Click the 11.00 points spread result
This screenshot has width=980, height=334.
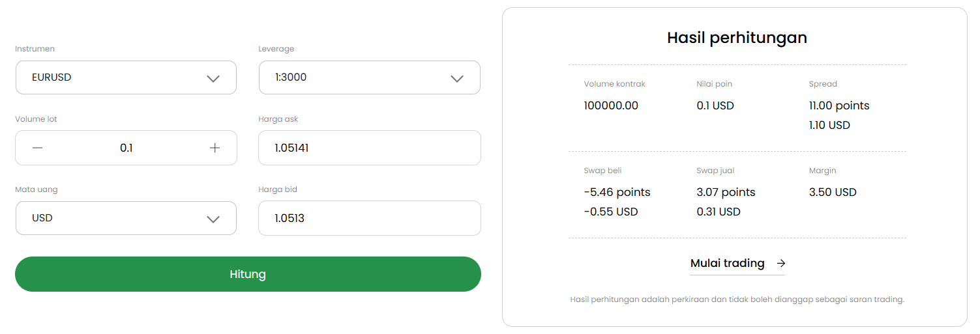tap(839, 105)
